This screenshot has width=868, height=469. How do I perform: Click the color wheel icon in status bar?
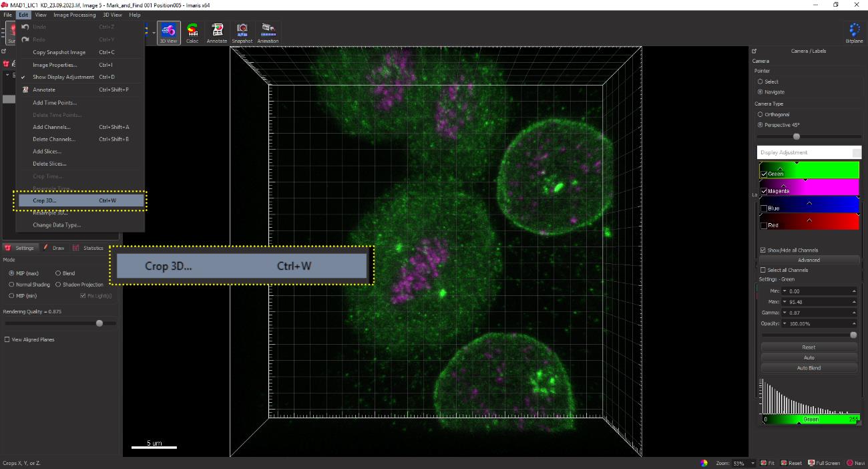click(704, 463)
